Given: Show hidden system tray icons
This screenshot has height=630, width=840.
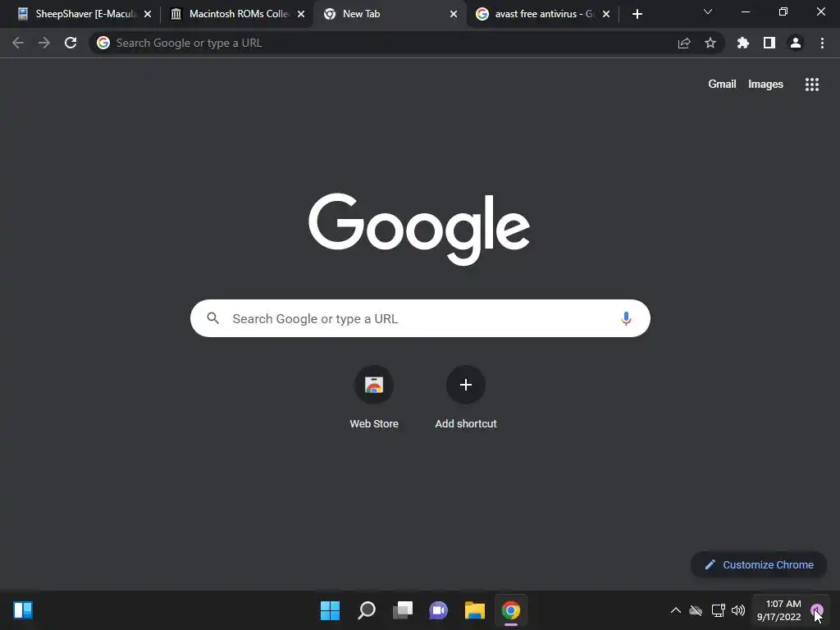Looking at the screenshot, I should (676, 610).
